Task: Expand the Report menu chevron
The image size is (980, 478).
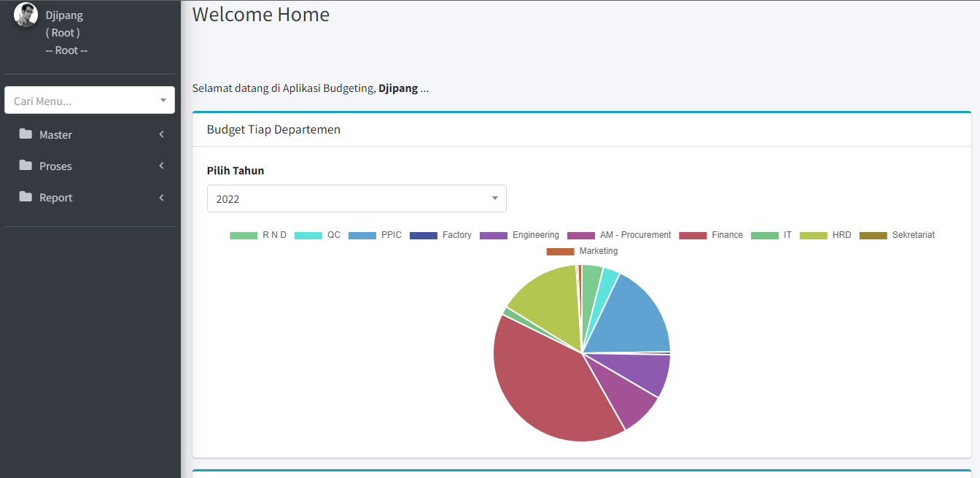Action: [x=161, y=197]
